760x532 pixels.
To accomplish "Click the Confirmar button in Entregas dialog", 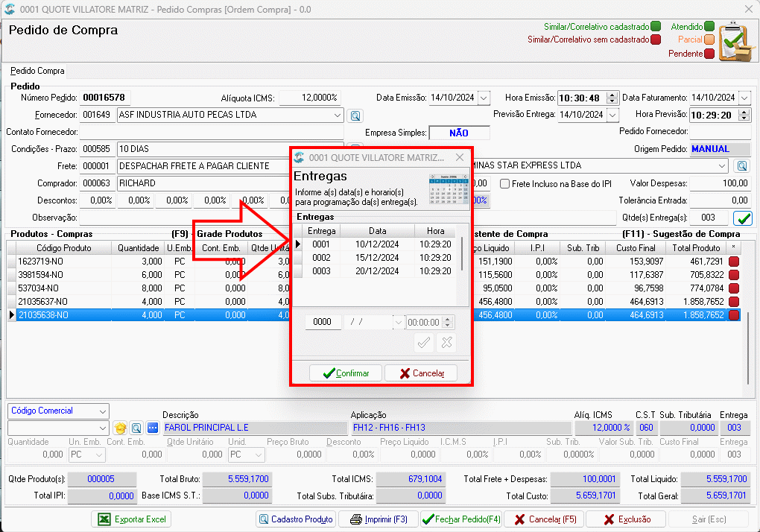I will [346, 373].
